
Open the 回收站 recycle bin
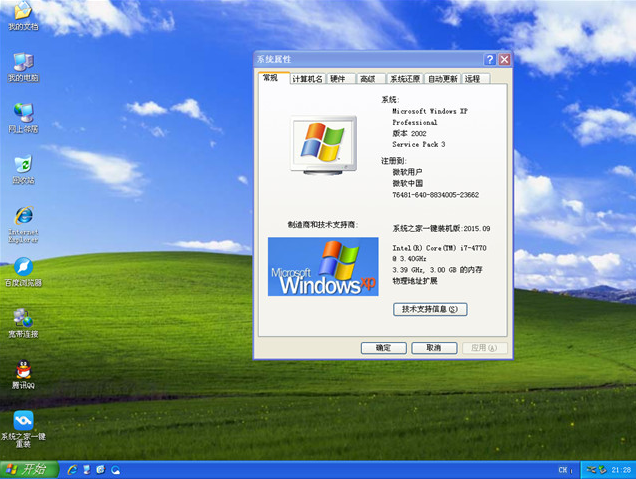23,165
